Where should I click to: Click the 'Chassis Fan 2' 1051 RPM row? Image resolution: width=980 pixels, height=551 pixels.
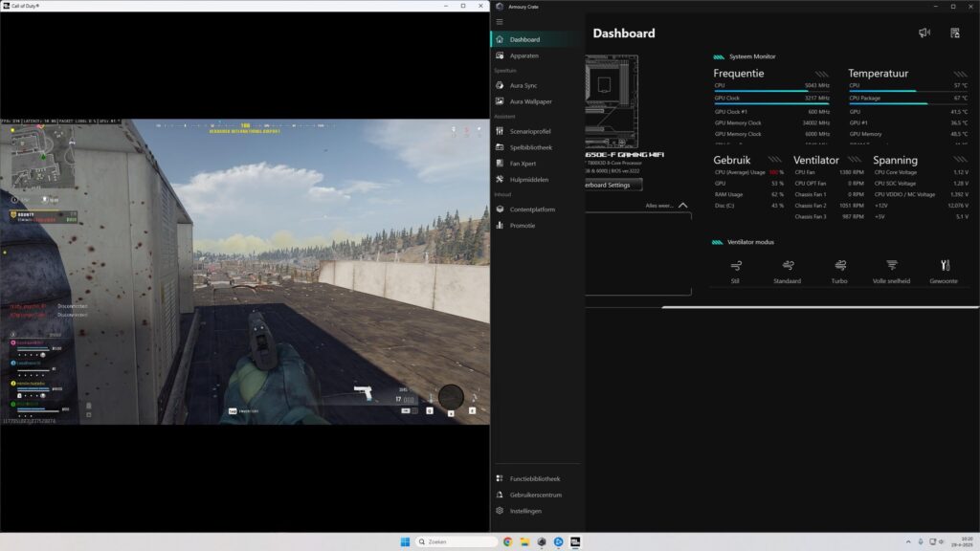pos(829,206)
